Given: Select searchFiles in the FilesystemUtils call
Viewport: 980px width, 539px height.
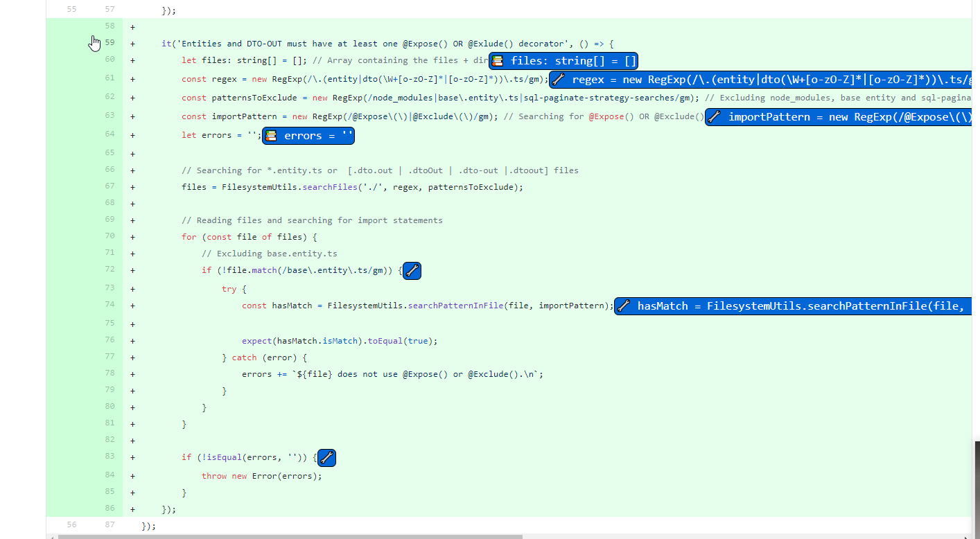Looking at the screenshot, I should (329, 186).
